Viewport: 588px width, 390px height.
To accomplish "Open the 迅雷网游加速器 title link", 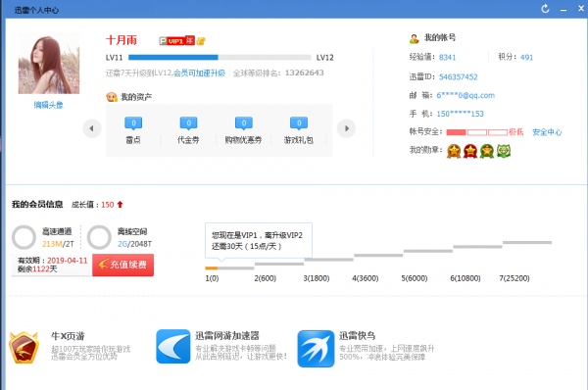I will pos(227,336).
